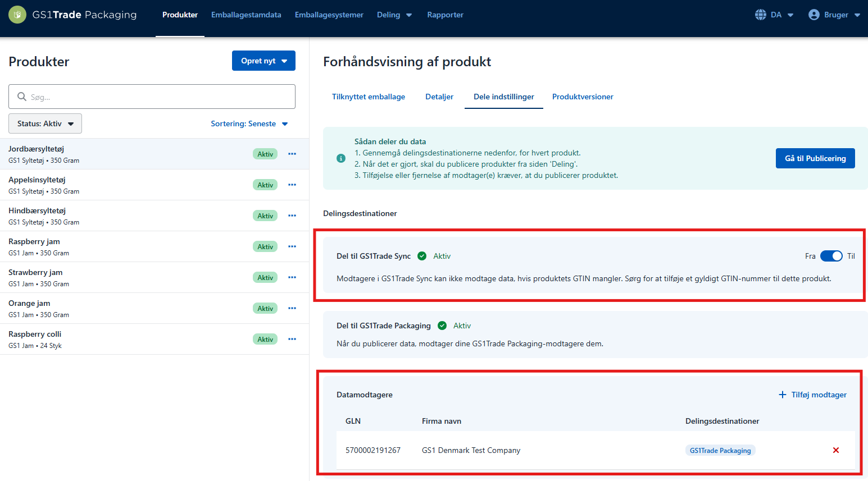
Task: Select the Jordbærsyltetøj product row
Action: (x=154, y=154)
